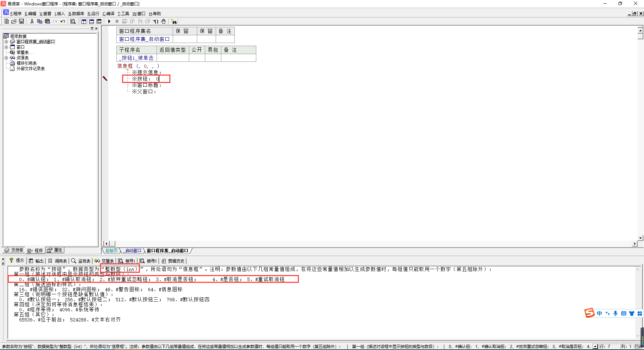Click the Save floppy disk icon

pyautogui.click(x=21, y=21)
